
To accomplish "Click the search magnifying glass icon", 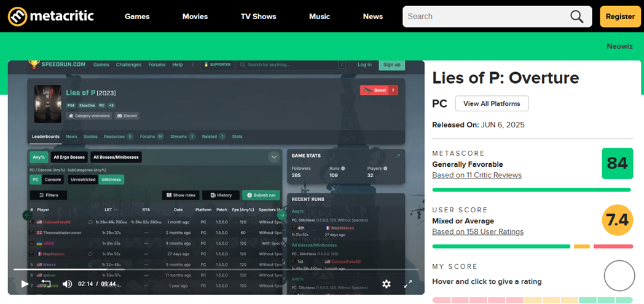I will pyautogui.click(x=576, y=17).
